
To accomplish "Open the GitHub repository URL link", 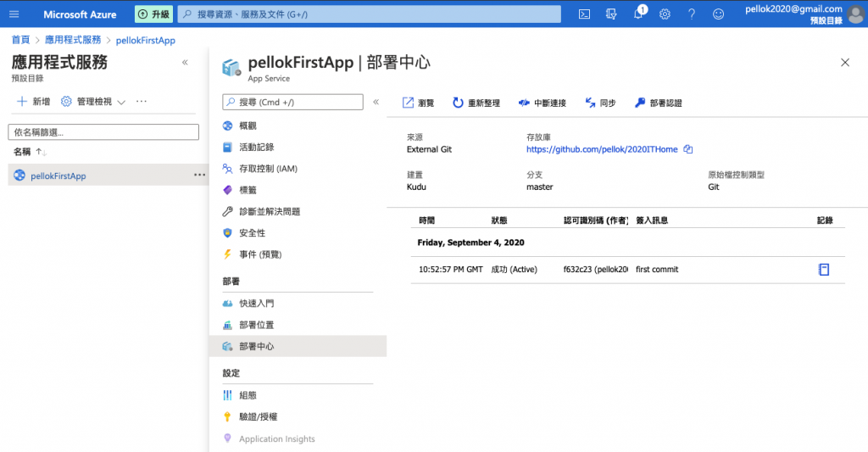I will coord(602,149).
